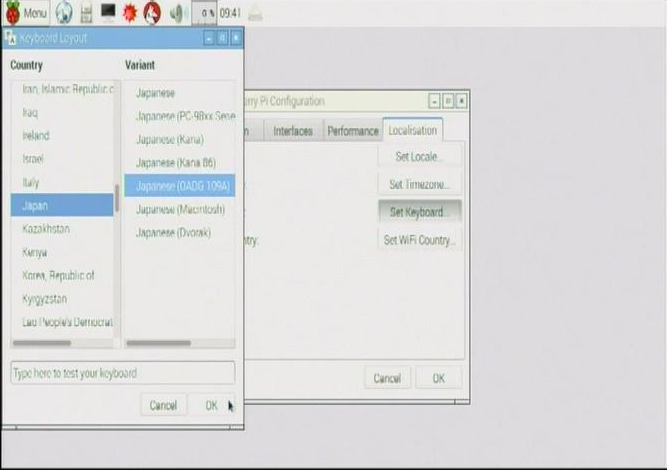Close the Raspberry Pi Configuration window
Image resolution: width=667 pixels, height=470 pixels.
pos(462,101)
